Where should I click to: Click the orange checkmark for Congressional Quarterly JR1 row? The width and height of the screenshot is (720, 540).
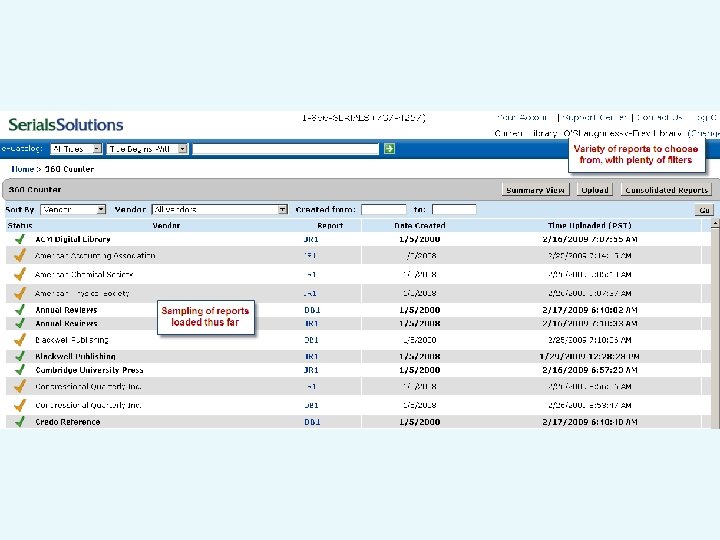[x=19, y=386]
